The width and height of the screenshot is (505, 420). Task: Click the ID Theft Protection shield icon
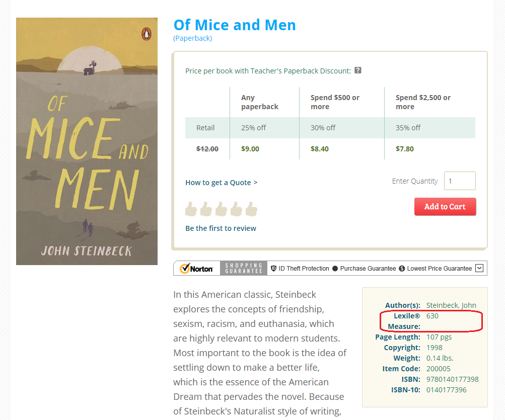click(x=273, y=269)
